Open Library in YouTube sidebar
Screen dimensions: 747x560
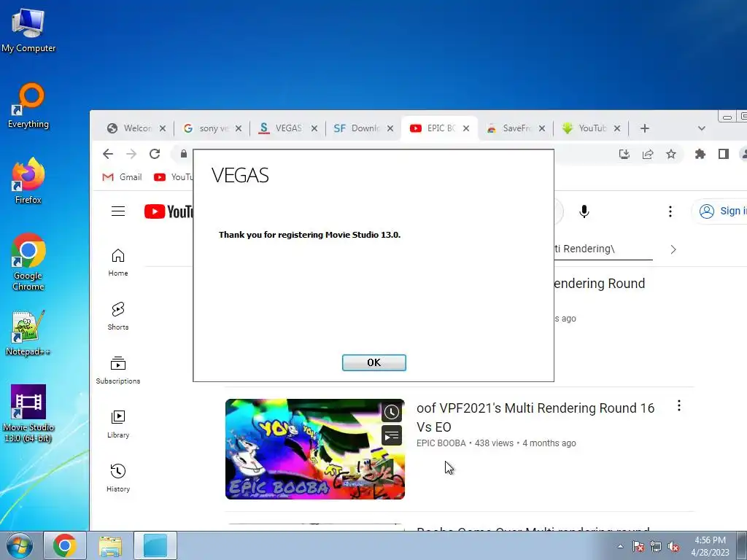click(x=118, y=424)
